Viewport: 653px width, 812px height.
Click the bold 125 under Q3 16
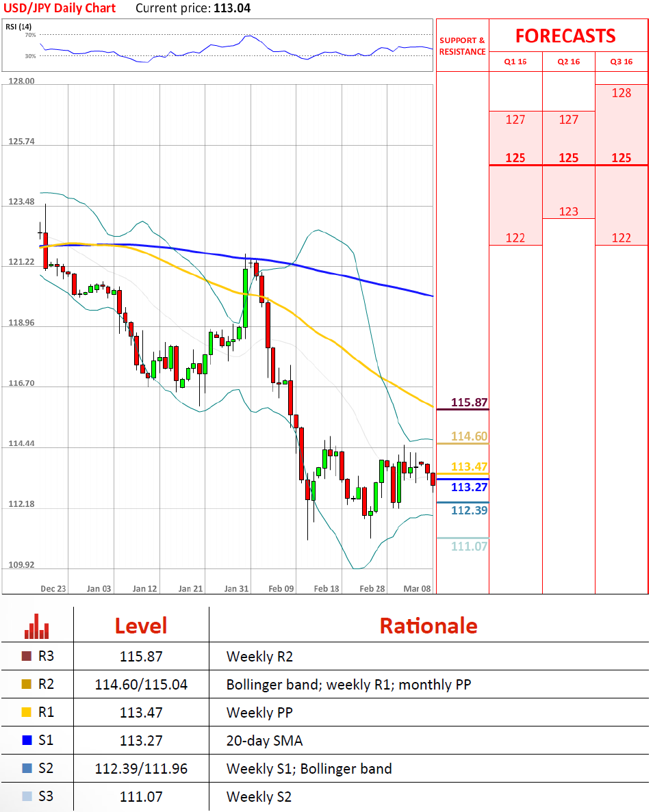[622, 158]
